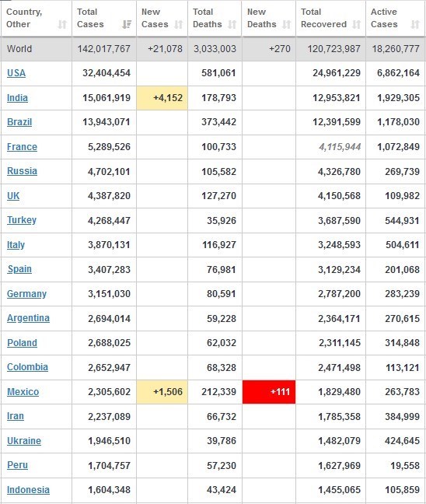Click the Russia link
Image resolution: width=426 pixels, height=504 pixels.
(23, 171)
